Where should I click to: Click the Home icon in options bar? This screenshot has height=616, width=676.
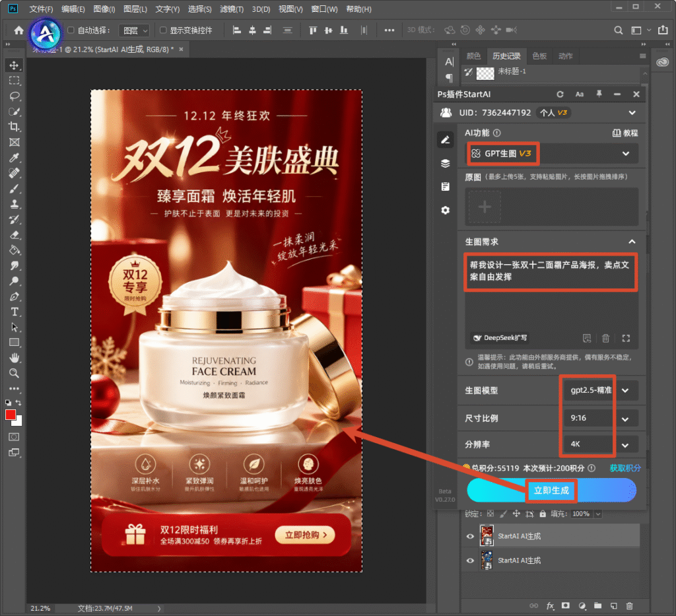click(x=18, y=30)
